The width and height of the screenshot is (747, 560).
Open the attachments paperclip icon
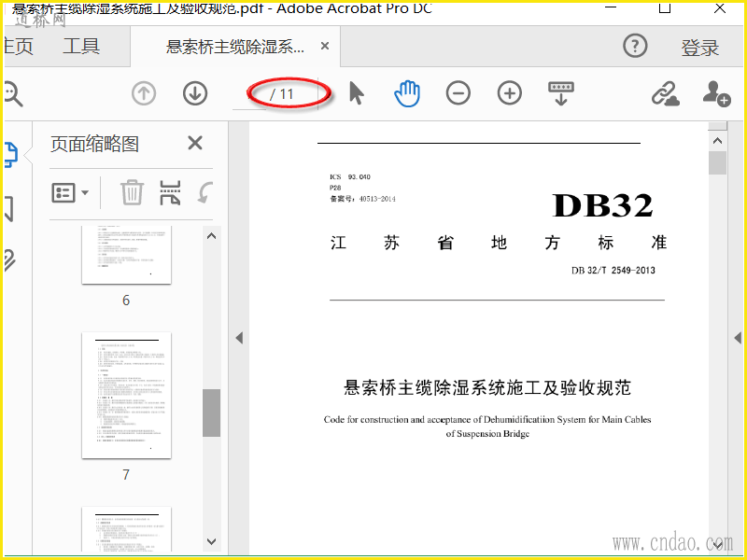point(9,260)
